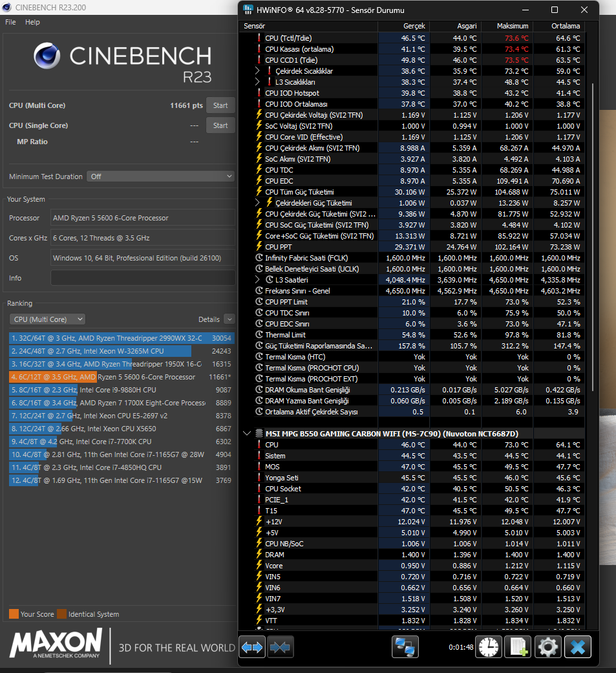Image resolution: width=616 pixels, height=673 pixels.
Task: Click the Termal Kısma (HTC) row
Action: pos(412,357)
